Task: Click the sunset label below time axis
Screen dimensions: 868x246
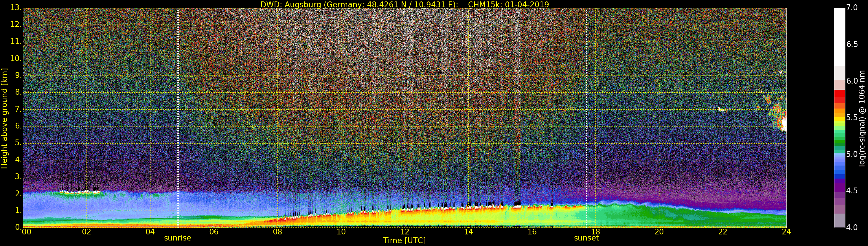Action: click(586, 238)
